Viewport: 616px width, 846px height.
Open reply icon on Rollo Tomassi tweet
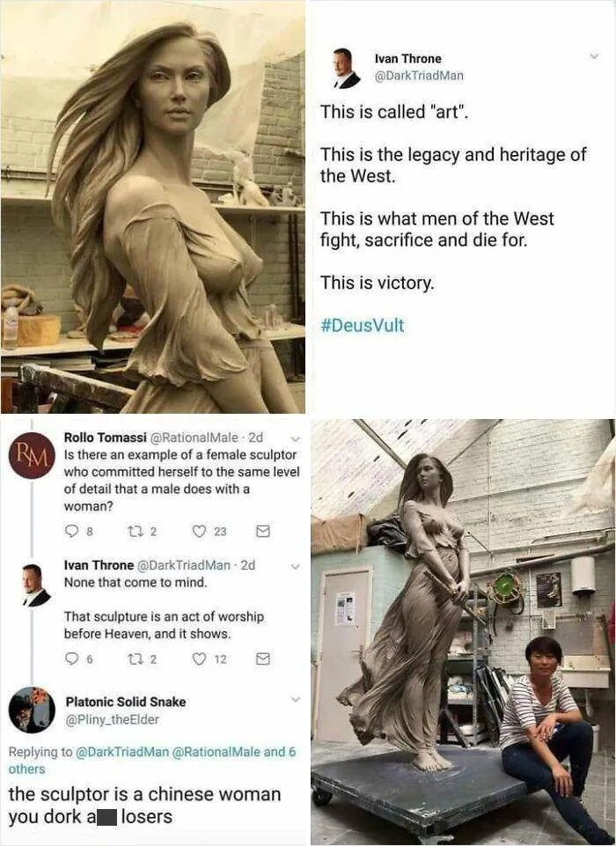point(72,532)
